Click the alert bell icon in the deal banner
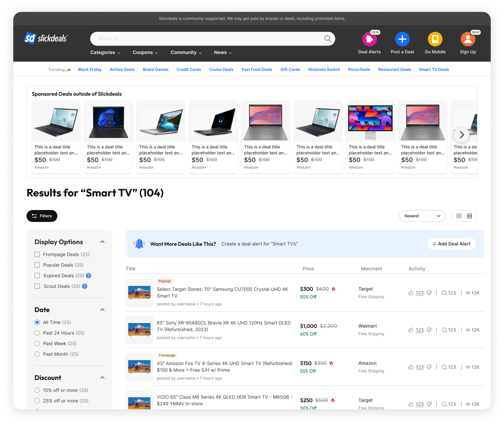Image resolution: width=504 pixels, height=424 pixels. (139, 244)
